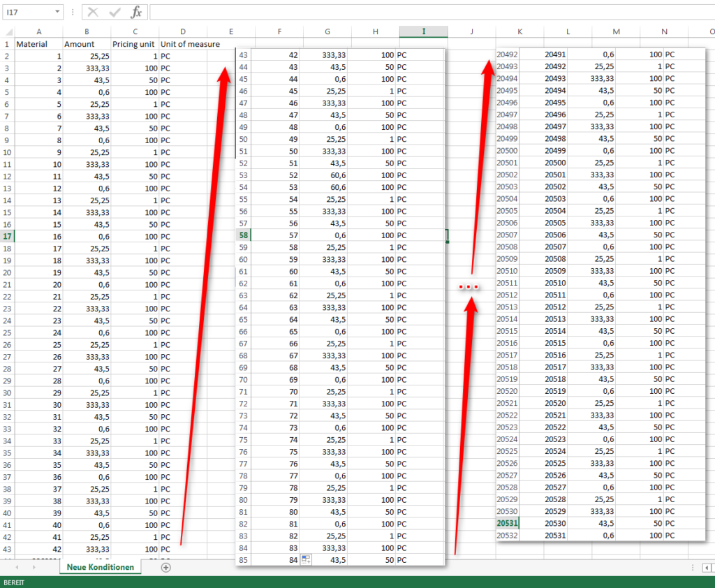Select cell D5 containing PC
Viewport: 715px width, 588px height.
pos(183,92)
